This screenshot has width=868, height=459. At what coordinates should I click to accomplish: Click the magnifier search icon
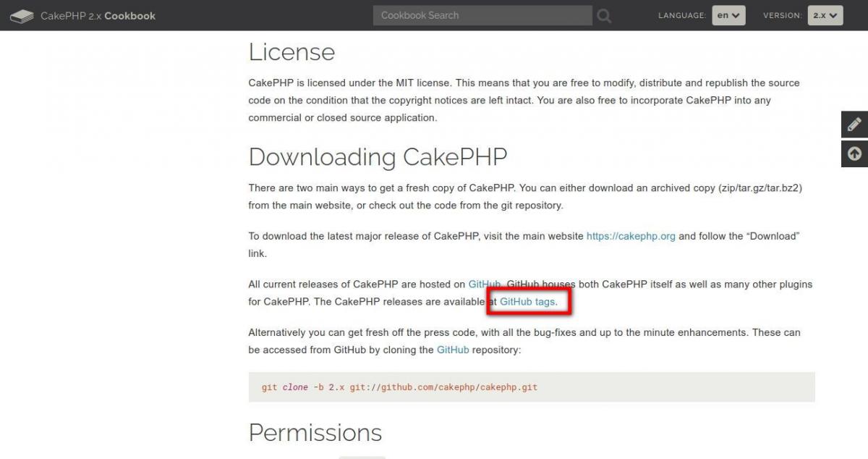tap(604, 15)
